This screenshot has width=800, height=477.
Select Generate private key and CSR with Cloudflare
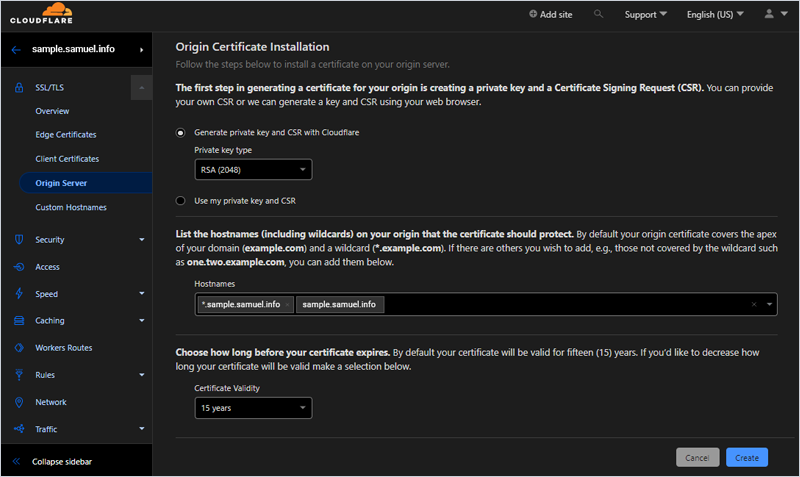pyautogui.click(x=181, y=133)
